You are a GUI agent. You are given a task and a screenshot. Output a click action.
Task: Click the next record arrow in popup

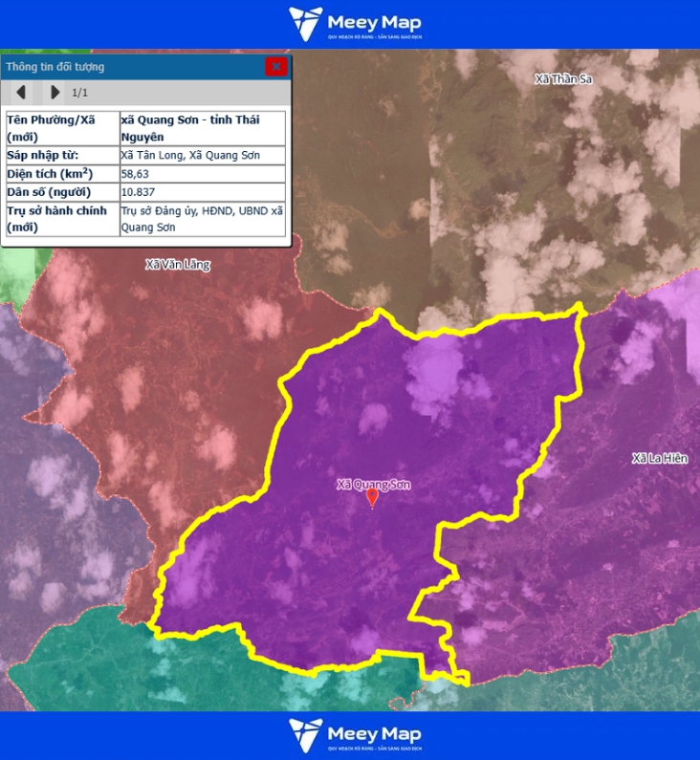pyautogui.click(x=55, y=93)
